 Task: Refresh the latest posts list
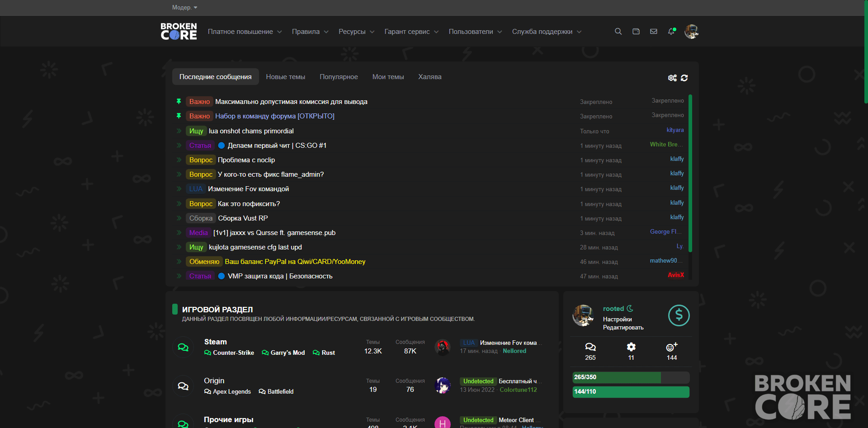(x=684, y=78)
